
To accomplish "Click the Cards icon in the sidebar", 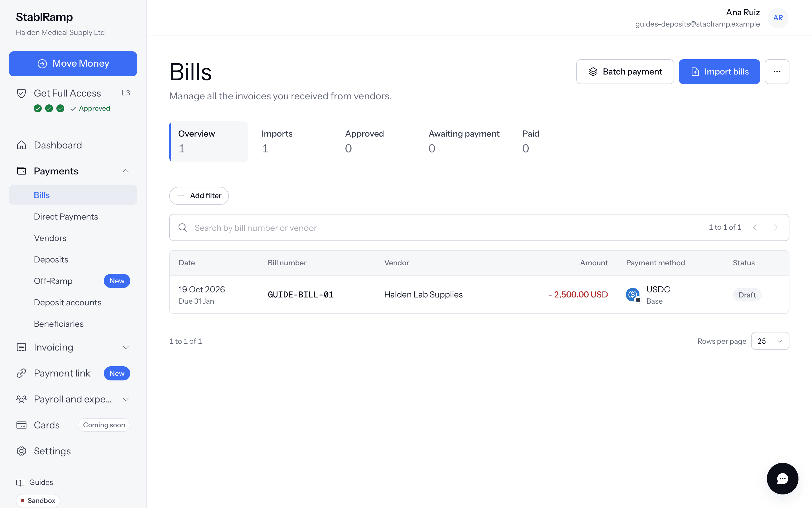I will 21,425.
